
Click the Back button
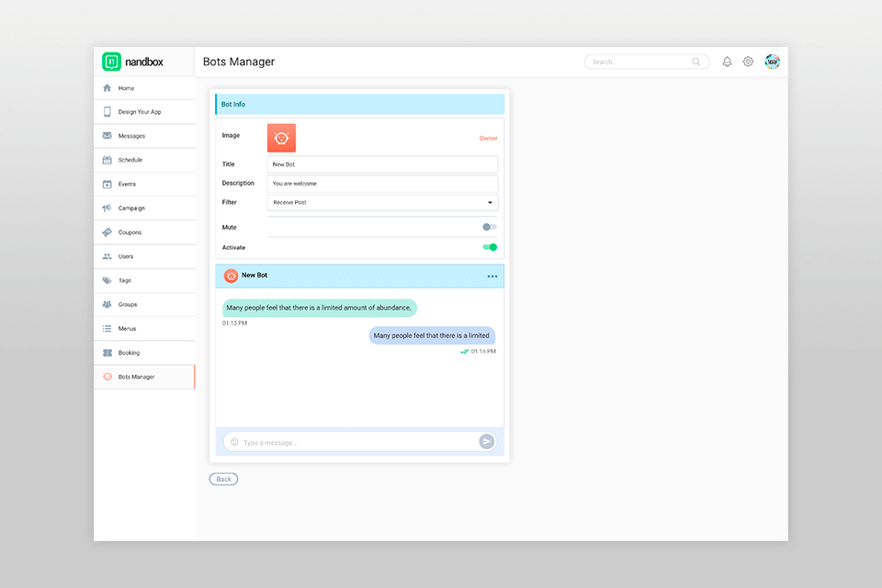[x=223, y=479]
